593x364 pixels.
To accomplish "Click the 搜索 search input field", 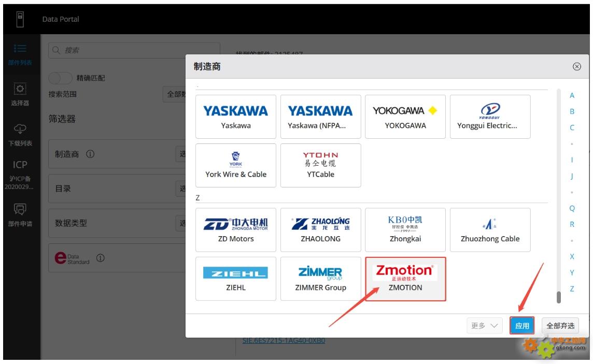I will pyautogui.click(x=134, y=50).
